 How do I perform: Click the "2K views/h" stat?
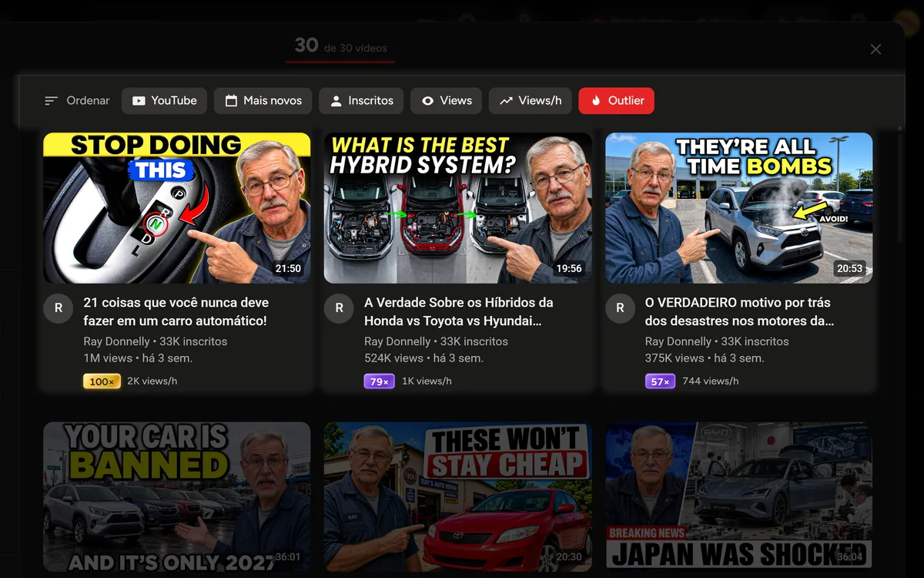point(152,381)
